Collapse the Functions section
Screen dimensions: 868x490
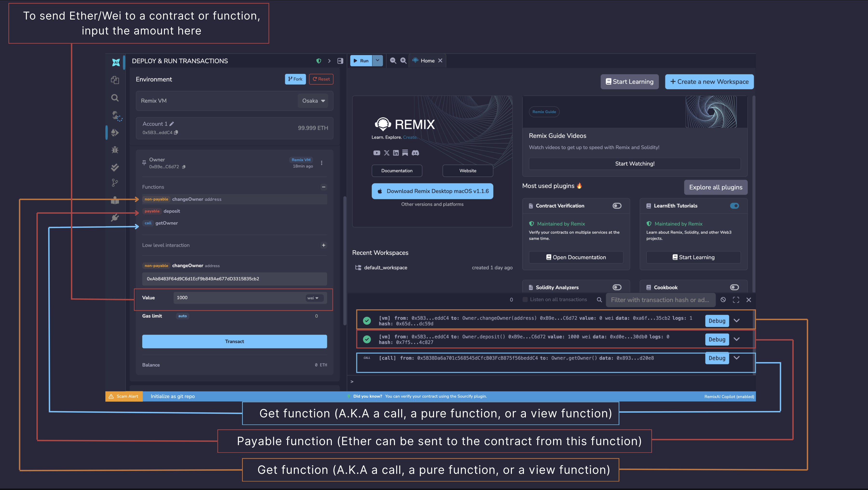tap(324, 187)
